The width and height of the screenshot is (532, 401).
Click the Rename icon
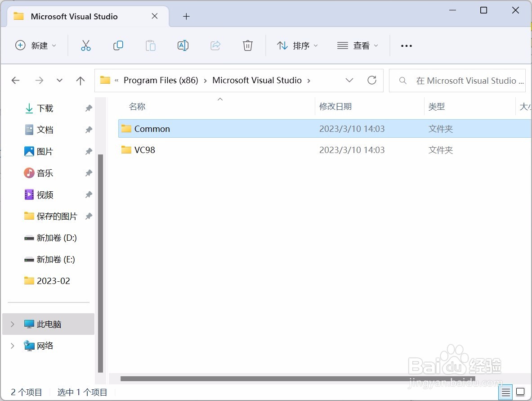183,45
